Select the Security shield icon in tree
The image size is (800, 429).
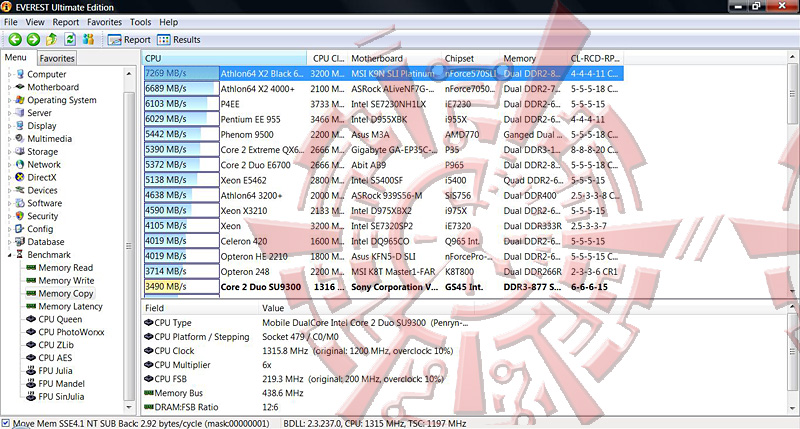point(20,216)
